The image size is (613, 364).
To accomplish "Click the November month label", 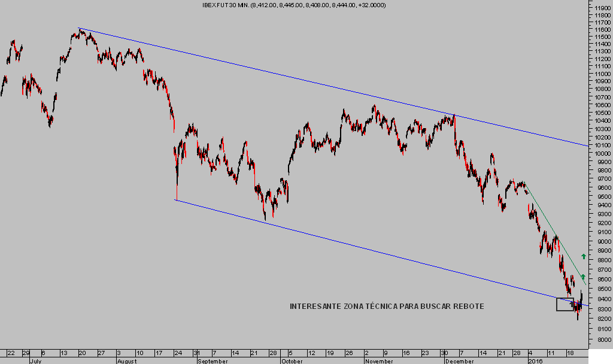I will click(378, 361).
